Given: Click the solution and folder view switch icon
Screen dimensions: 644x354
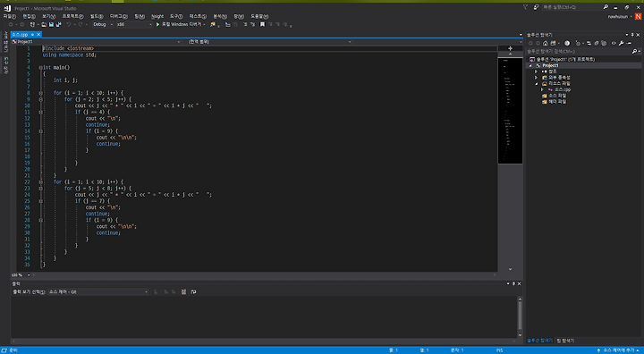Looking at the screenshot, I should (554, 43).
